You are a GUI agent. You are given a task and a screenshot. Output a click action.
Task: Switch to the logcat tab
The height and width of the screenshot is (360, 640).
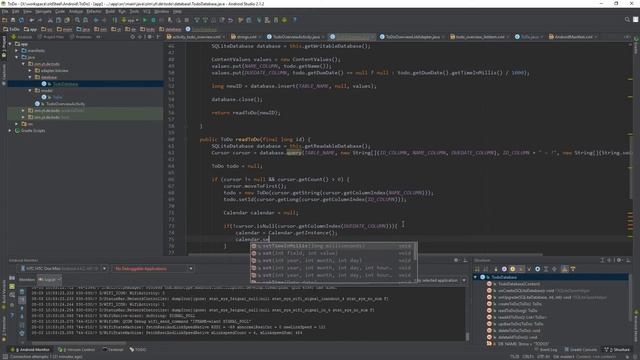click(49, 280)
